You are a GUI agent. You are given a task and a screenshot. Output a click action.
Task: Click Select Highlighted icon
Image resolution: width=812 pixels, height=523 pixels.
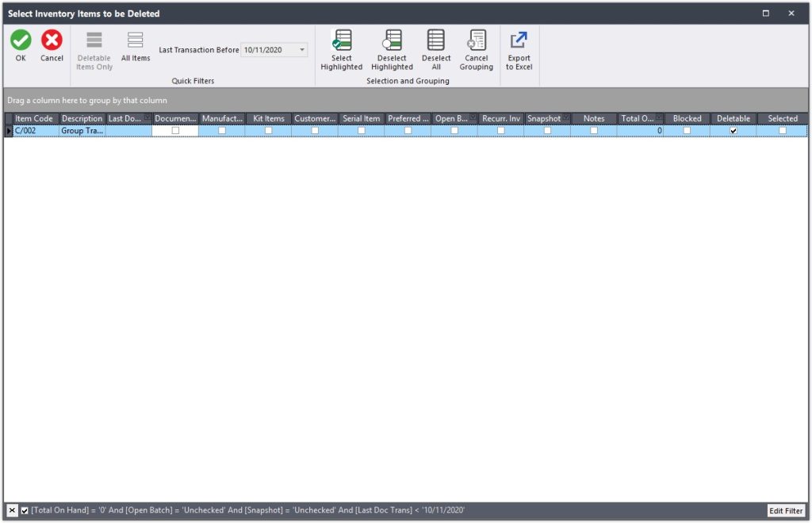tap(342, 40)
